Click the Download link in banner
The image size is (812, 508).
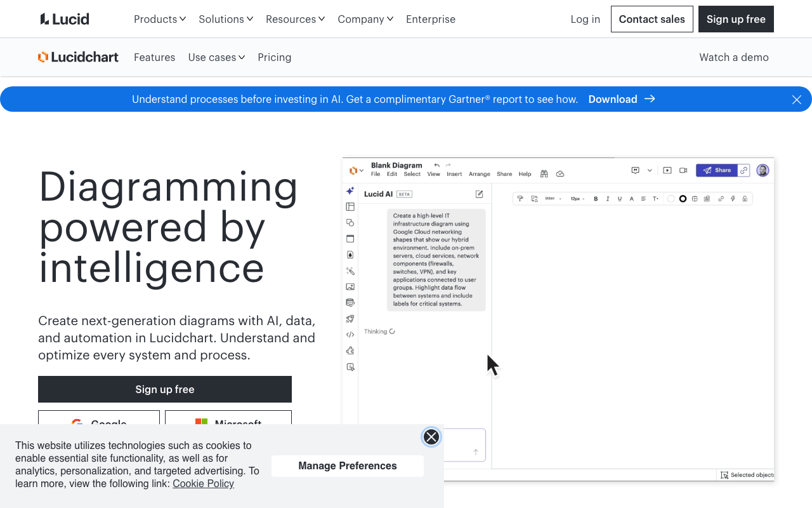pyautogui.click(x=622, y=99)
